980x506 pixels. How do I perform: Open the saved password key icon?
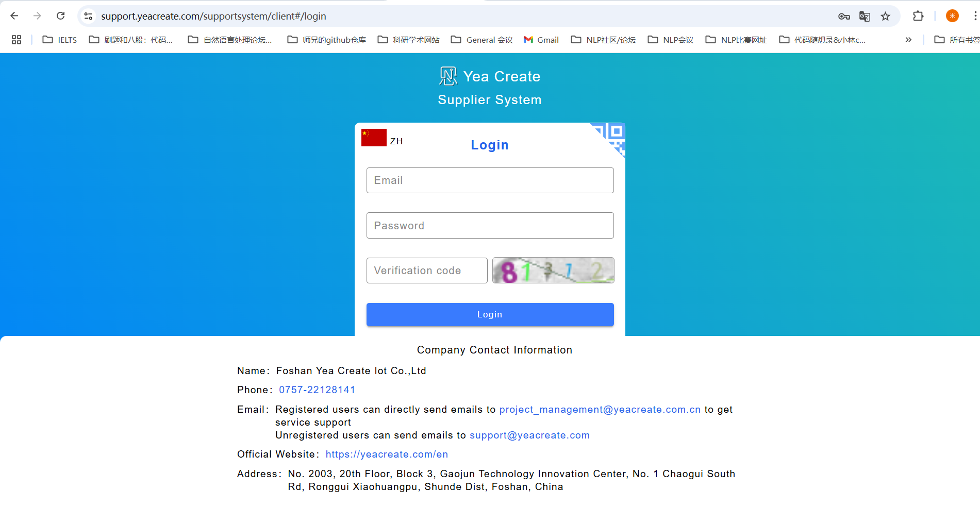point(844,16)
